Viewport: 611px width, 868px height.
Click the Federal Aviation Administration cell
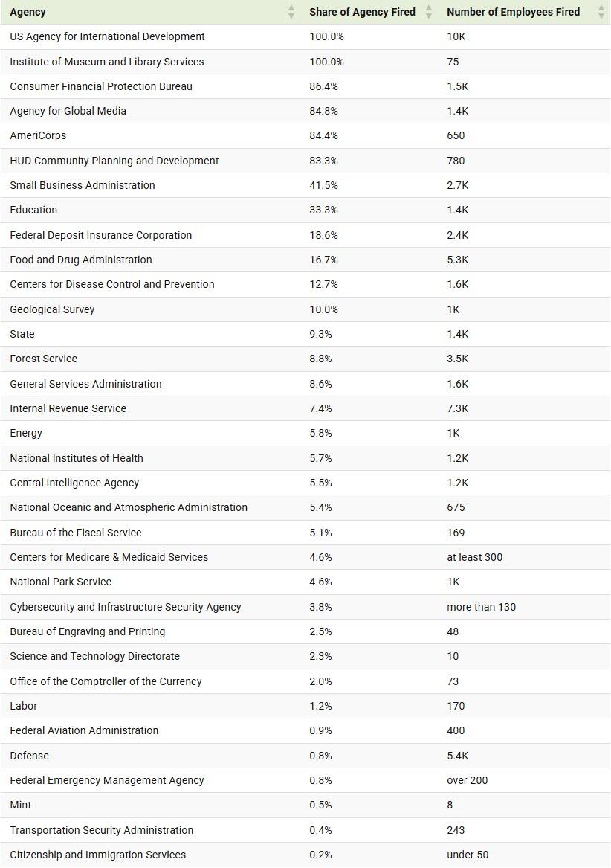click(84, 730)
